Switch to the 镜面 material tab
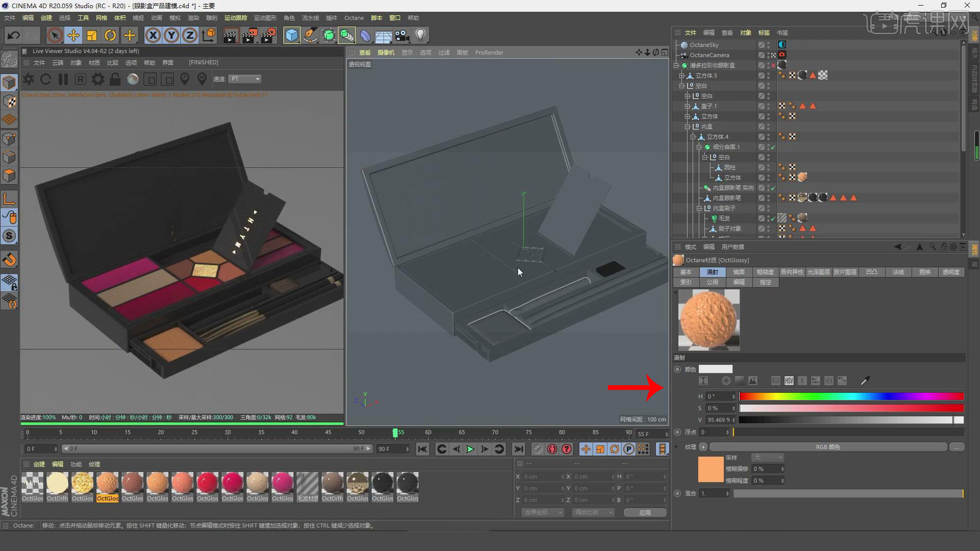This screenshot has width=980, height=551. tap(739, 272)
